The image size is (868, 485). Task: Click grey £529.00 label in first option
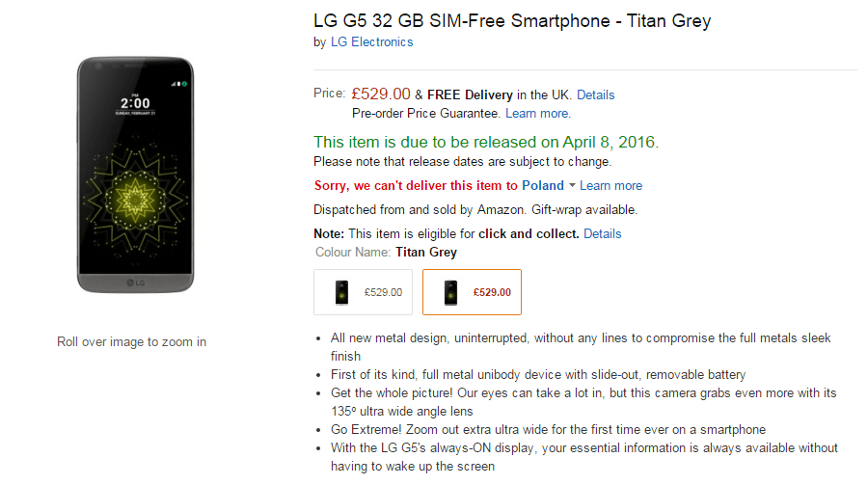[x=383, y=292]
